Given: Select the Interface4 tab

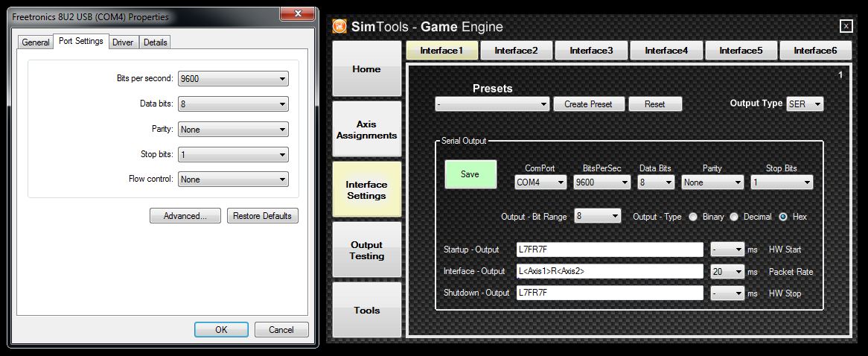Looking at the screenshot, I should (666, 51).
